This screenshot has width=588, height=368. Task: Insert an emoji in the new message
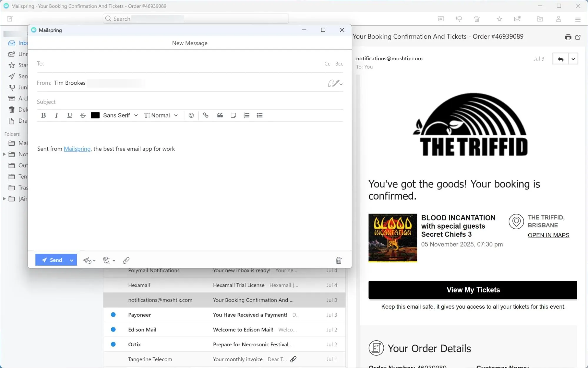tap(191, 115)
